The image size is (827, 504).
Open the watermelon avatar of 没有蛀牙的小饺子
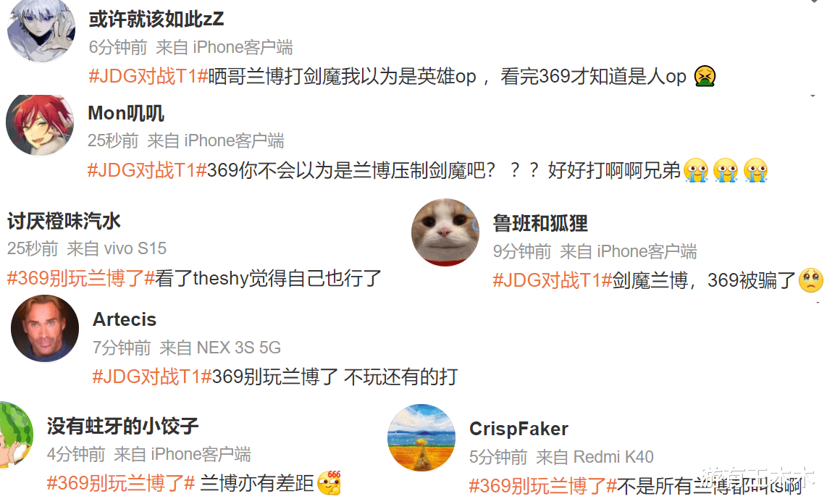click(16, 435)
